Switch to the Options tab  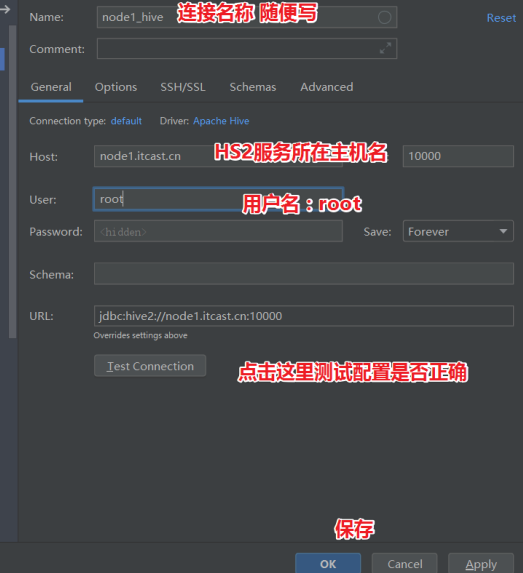116,87
